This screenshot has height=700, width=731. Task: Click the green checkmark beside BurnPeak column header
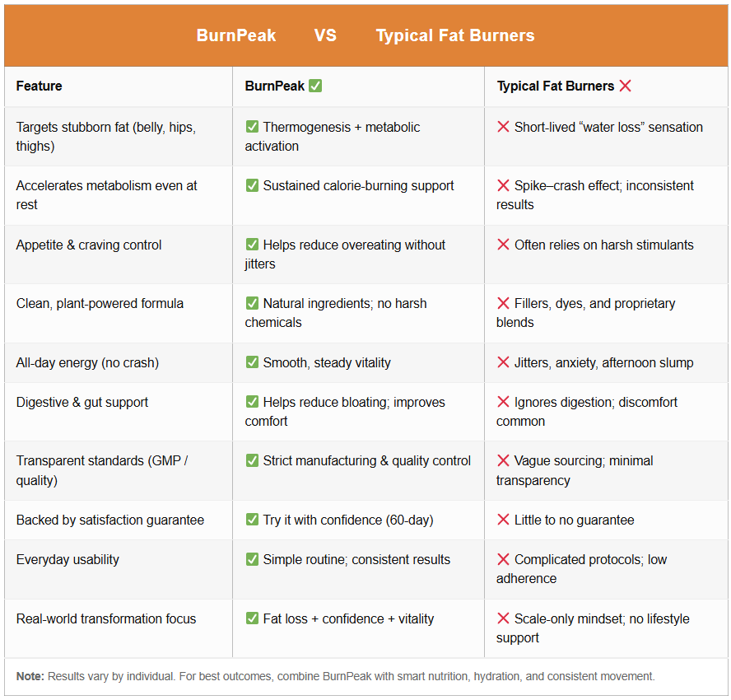click(x=315, y=86)
